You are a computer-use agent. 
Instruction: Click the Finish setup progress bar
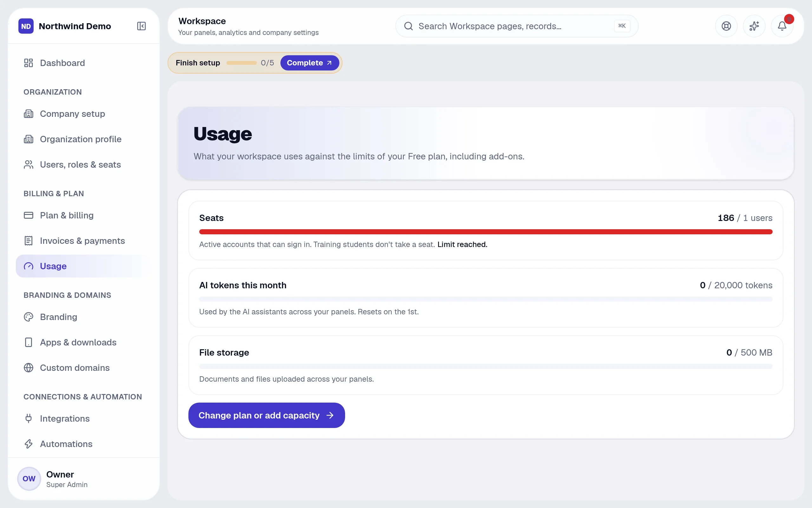242,63
